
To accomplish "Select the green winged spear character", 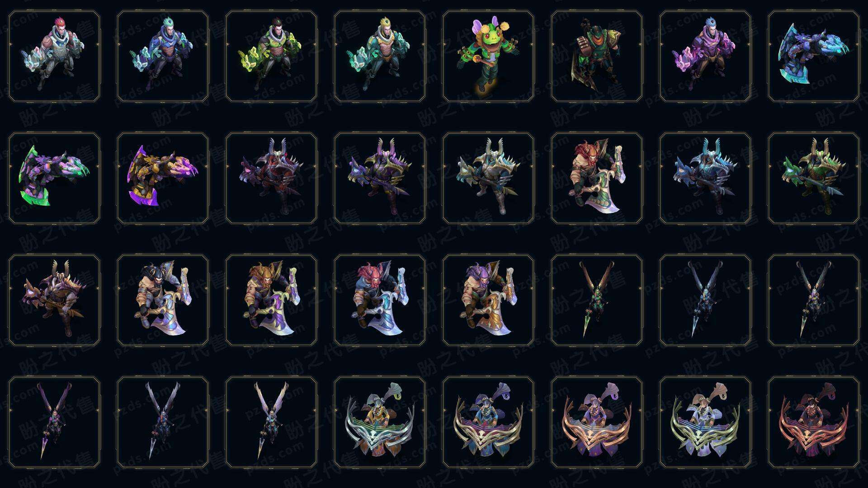I will click(x=597, y=300).
